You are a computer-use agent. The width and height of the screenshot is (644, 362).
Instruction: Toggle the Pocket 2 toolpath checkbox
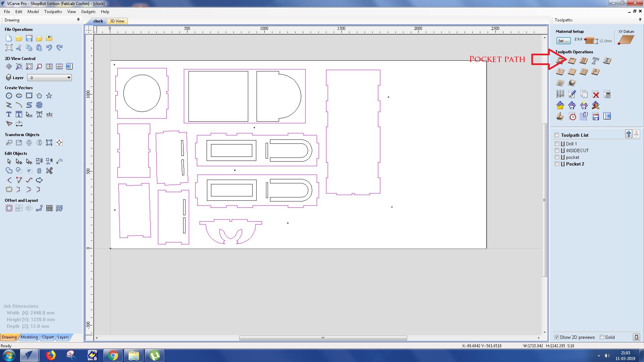(557, 164)
